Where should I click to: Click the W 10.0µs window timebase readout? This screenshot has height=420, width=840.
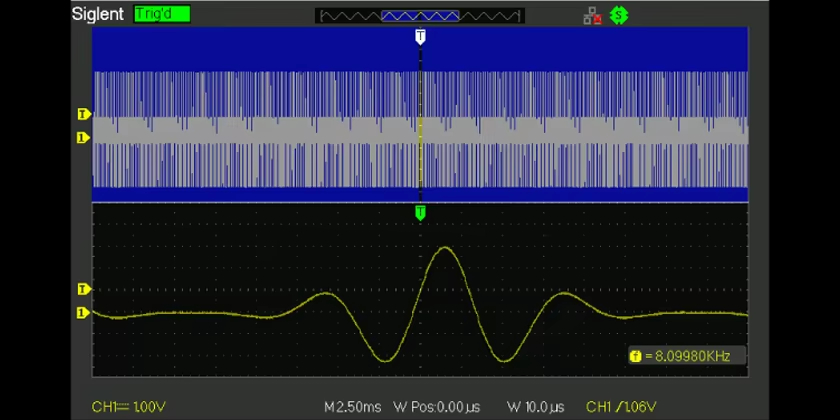[535, 407]
